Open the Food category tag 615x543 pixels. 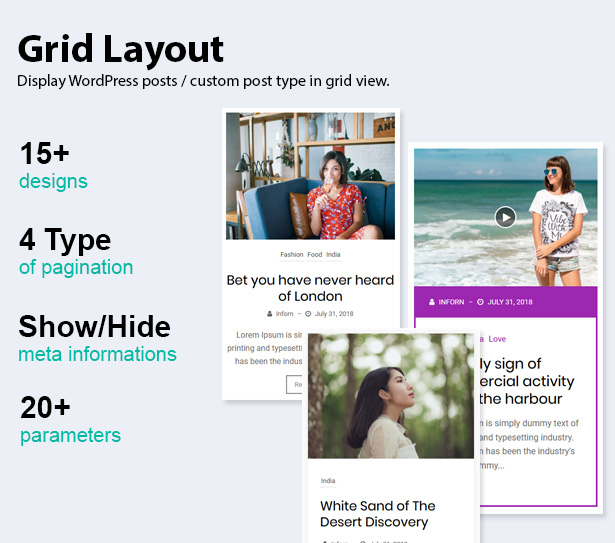[315, 254]
